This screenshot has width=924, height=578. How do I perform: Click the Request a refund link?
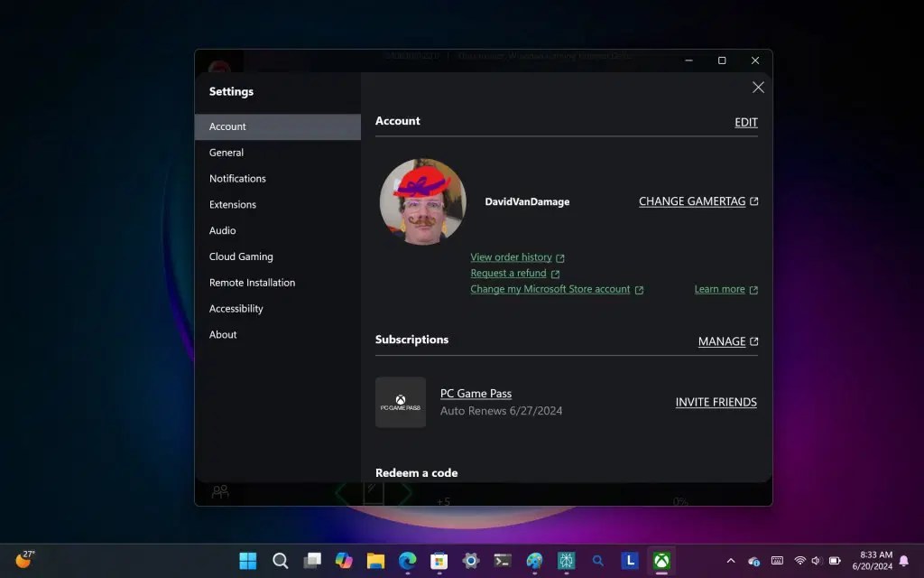coord(509,273)
